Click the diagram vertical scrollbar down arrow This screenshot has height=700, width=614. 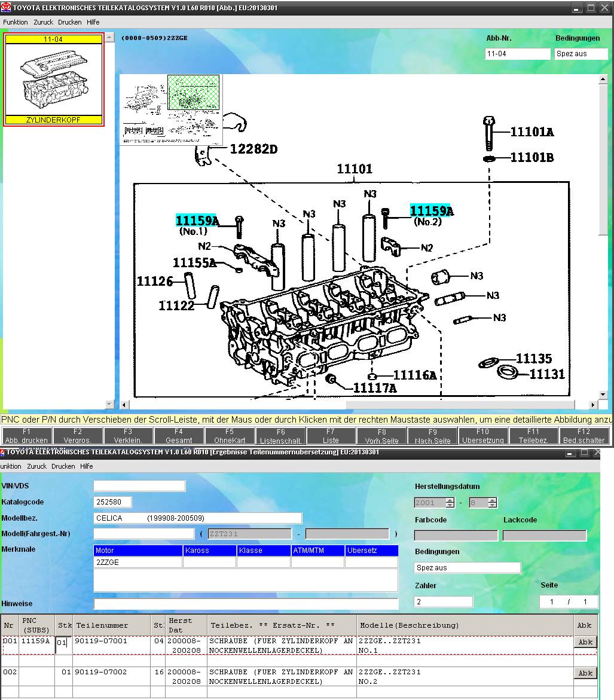[x=603, y=395]
